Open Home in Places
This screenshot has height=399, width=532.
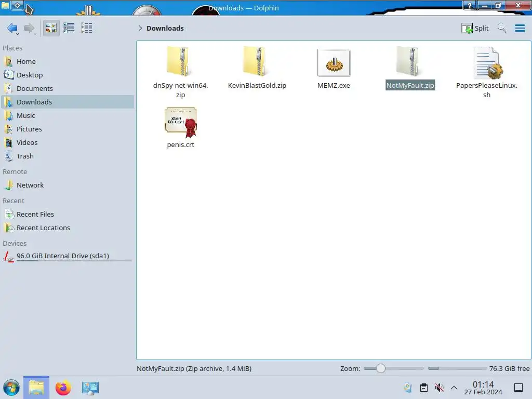[67, 61]
